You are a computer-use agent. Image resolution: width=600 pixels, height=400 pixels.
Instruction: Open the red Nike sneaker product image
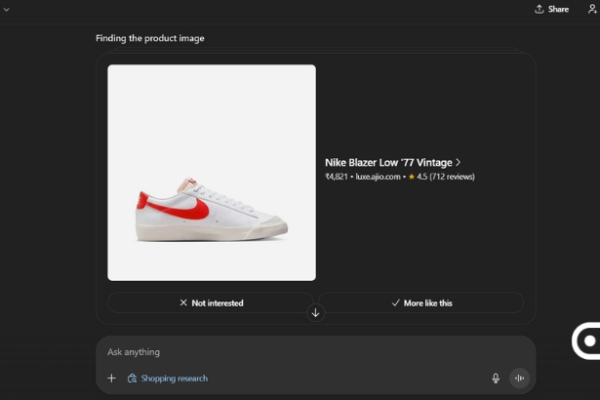pyautogui.click(x=211, y=172)
